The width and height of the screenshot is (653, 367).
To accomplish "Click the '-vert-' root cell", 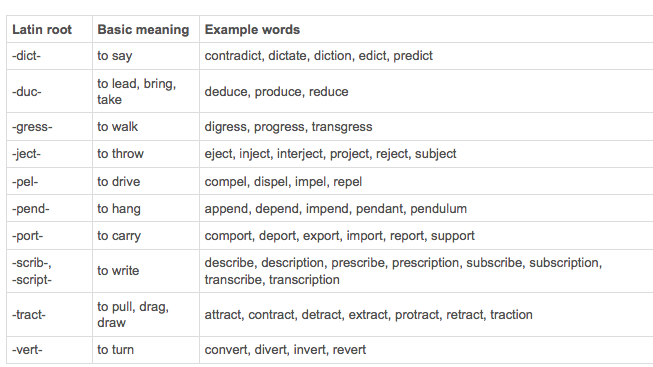I will coord(49,350).
